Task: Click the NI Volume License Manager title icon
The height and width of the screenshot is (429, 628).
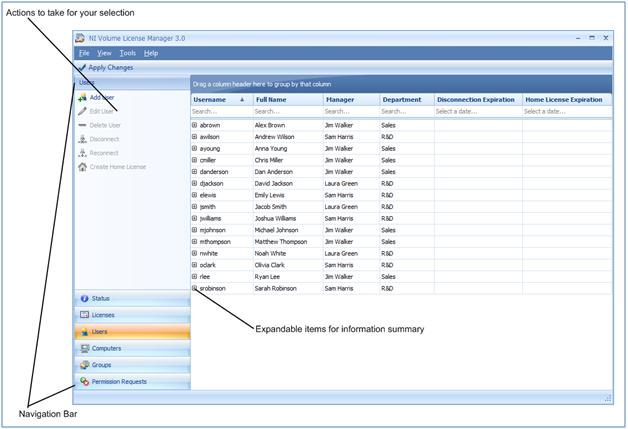Action: (x=80, y=38)
